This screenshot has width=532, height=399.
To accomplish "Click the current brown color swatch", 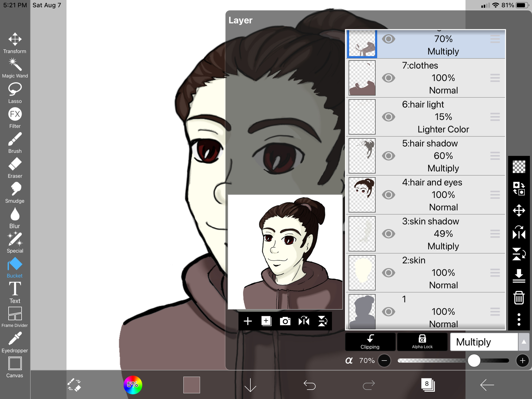I will click(192, 385).
